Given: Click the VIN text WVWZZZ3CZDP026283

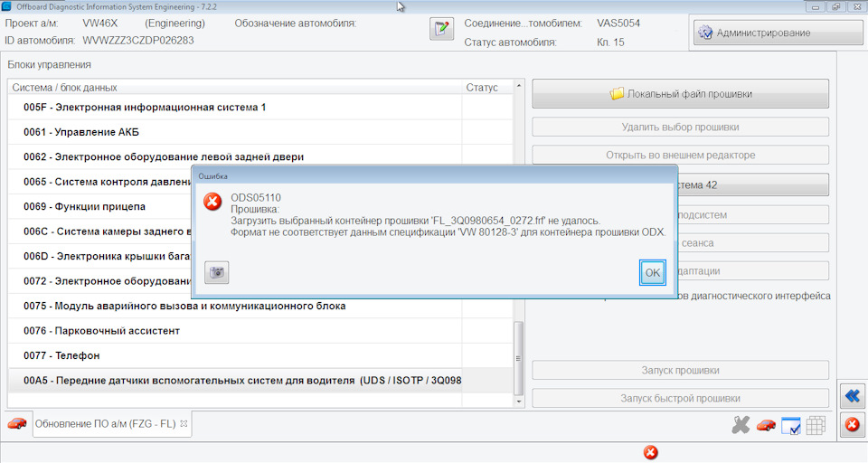Looking at the screenshot, I should [138, 41].
